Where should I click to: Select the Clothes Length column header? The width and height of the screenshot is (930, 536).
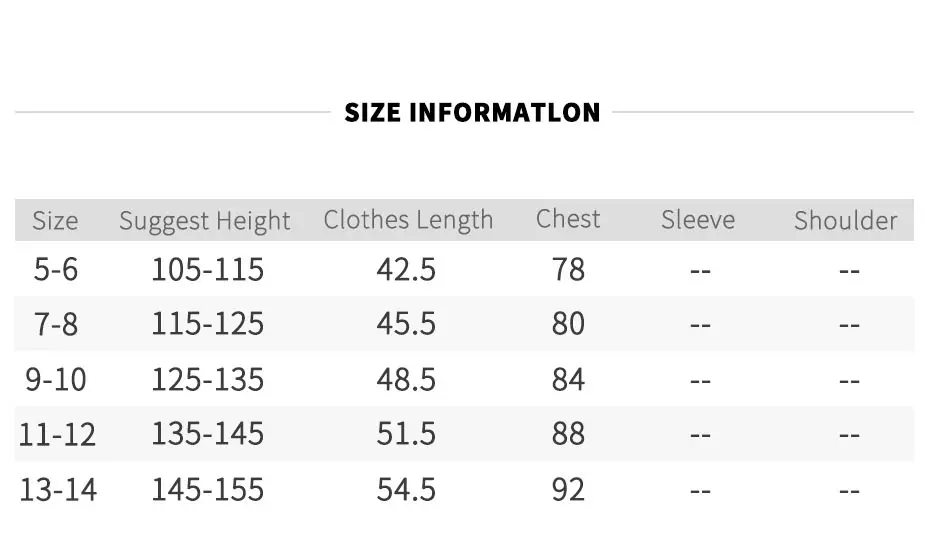[408, 220]
